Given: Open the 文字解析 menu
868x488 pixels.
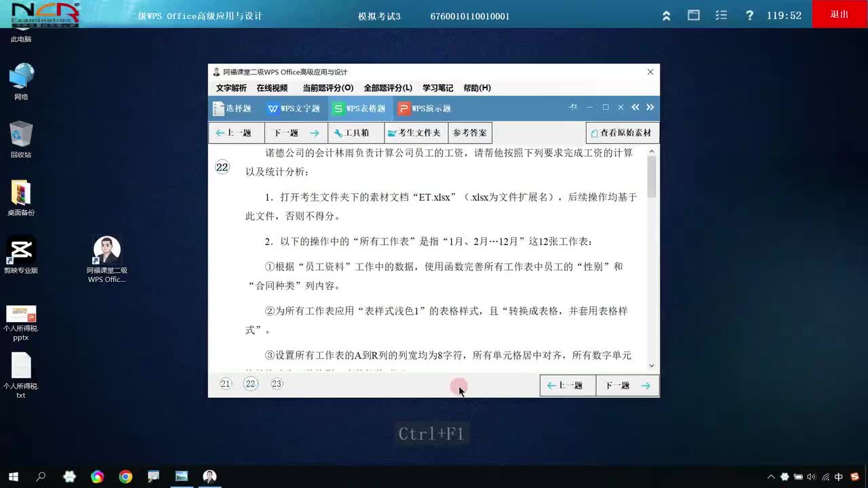Looking at the screenshot, I should click(x=231, y=88).
